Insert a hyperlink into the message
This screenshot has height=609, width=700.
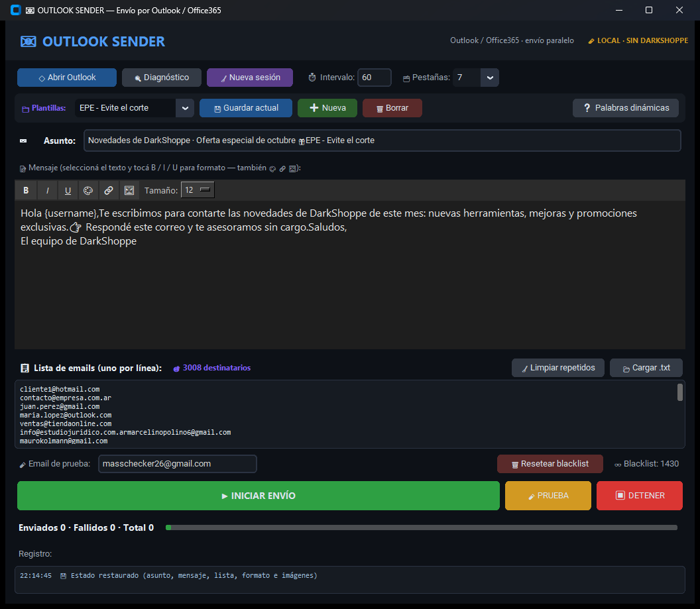click(x=109, y=190)
